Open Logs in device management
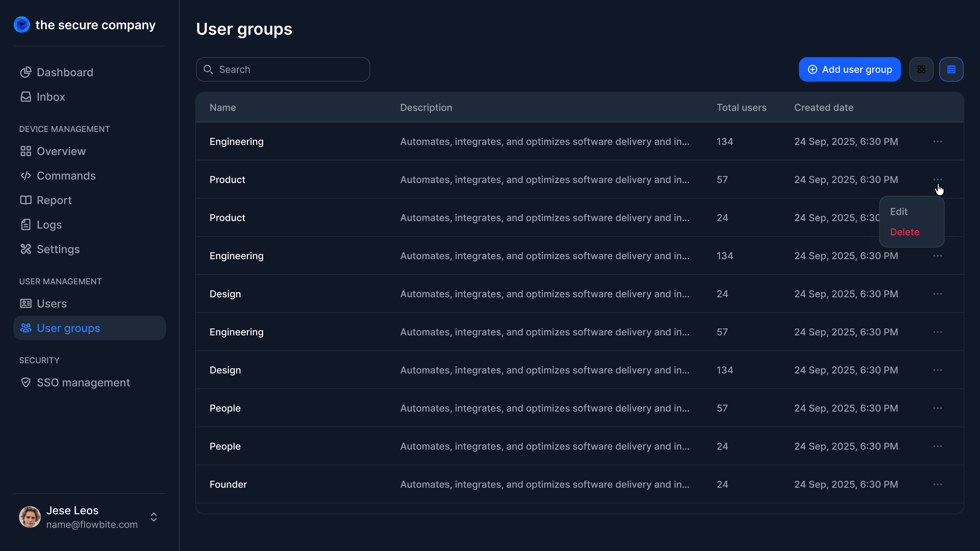This screenshot has height=551, width=980. [x=49, y=225]
